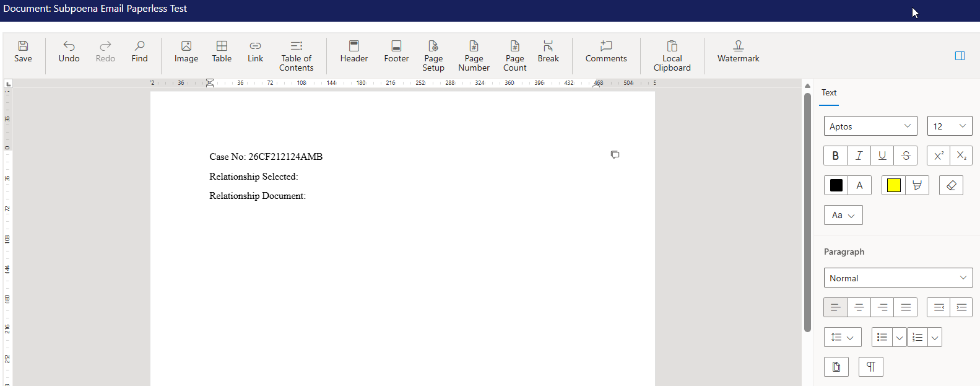
Task: Toggle Italic text style
Action: (x=859, y=156)
